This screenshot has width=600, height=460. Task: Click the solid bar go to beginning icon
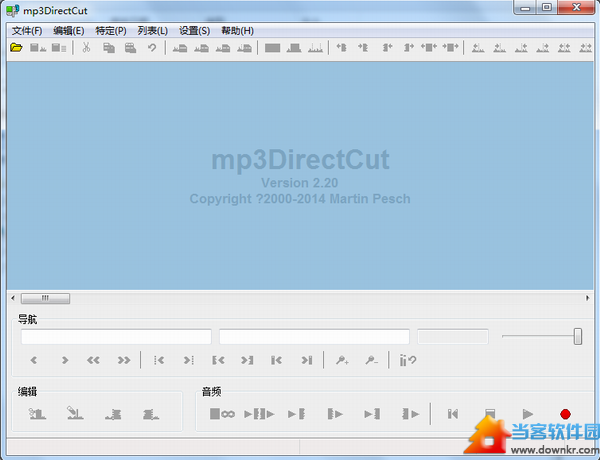coord(276,360)
